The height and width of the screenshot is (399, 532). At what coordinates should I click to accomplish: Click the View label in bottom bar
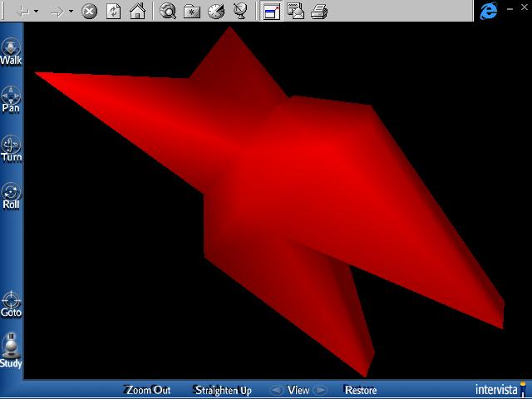(298, 390)
